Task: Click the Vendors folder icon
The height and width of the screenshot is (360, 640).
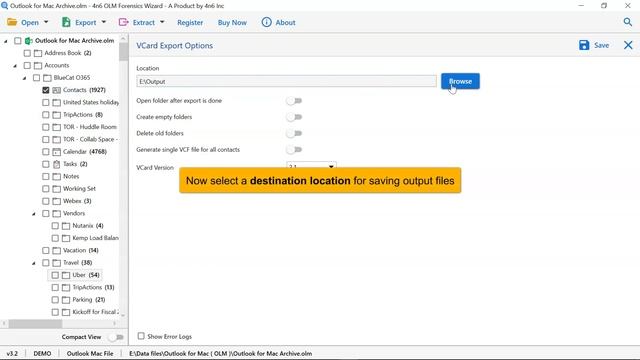Action: click(57, 213)
